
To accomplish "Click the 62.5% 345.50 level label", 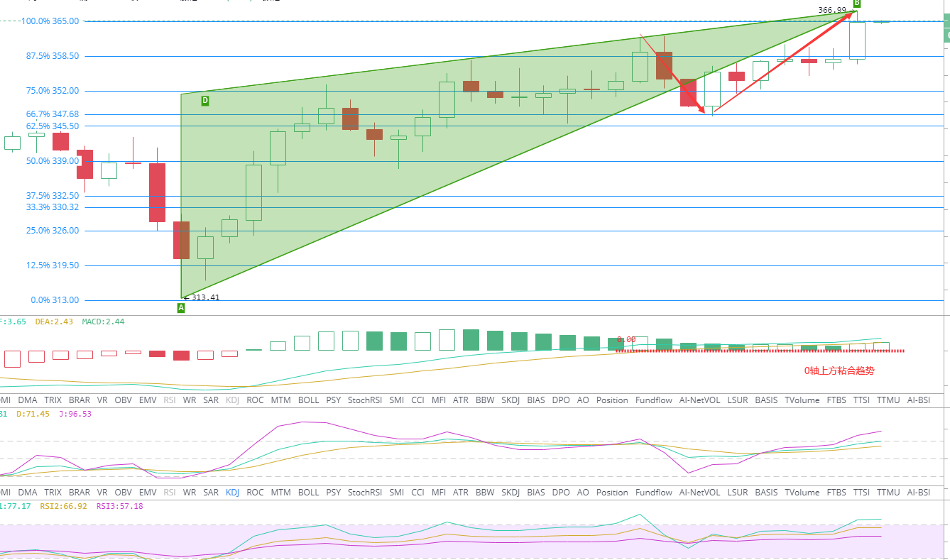I will pyautogui.click(x=52, y=126).
